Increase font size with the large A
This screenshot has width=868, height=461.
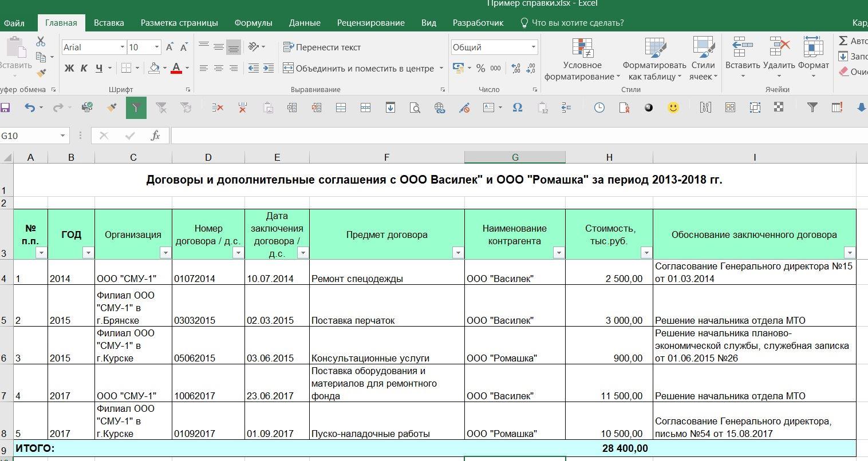click(x=169, y=47)
